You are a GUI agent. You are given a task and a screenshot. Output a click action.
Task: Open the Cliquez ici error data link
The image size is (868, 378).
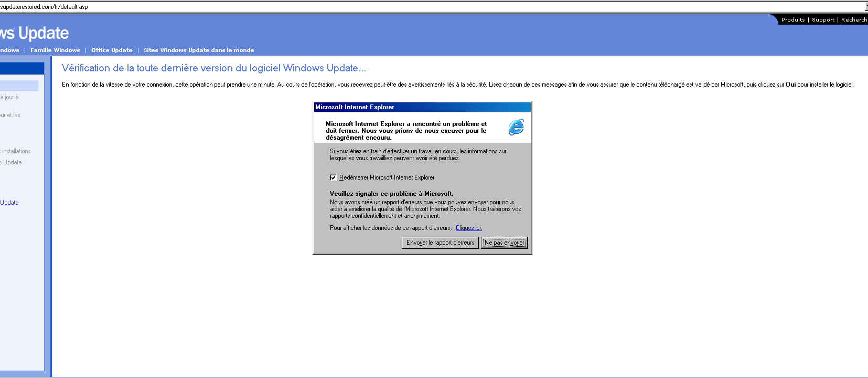coord(468,228)
